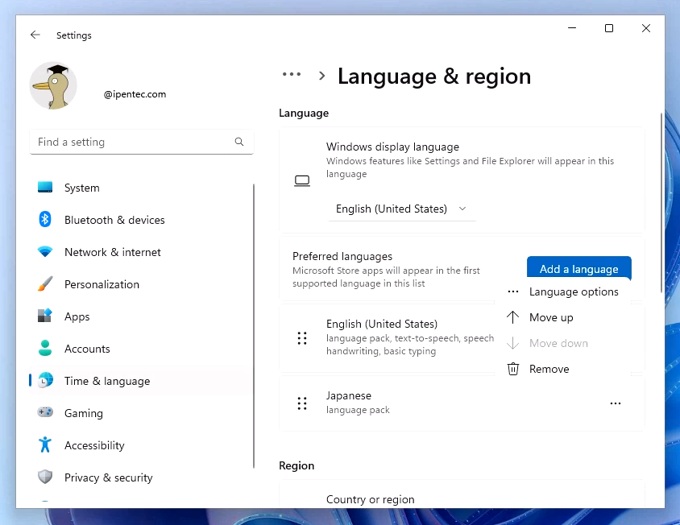Image resolution: width=680 pixels, height=525 pixels.
Task: Click the back arrow in Settings
Action: pyautogui.click(x=35, y=35)
